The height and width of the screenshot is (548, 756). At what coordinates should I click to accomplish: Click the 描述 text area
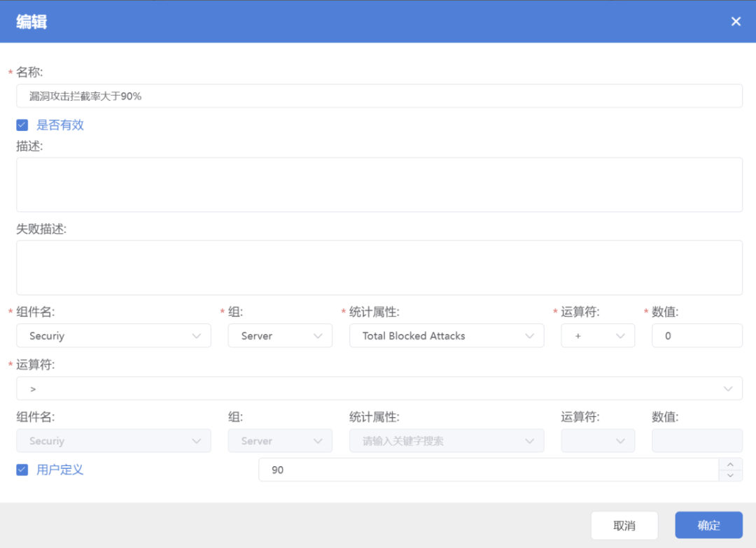coord(379,185)
